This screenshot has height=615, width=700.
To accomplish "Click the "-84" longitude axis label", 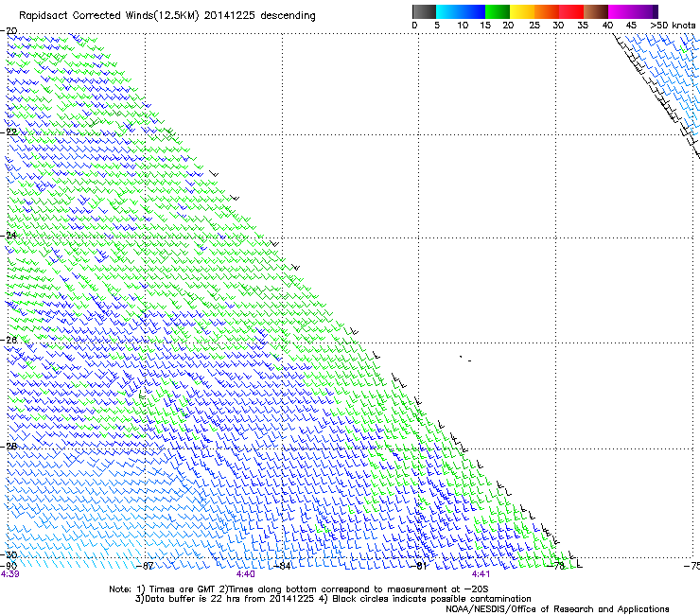I will coord(282,566).
